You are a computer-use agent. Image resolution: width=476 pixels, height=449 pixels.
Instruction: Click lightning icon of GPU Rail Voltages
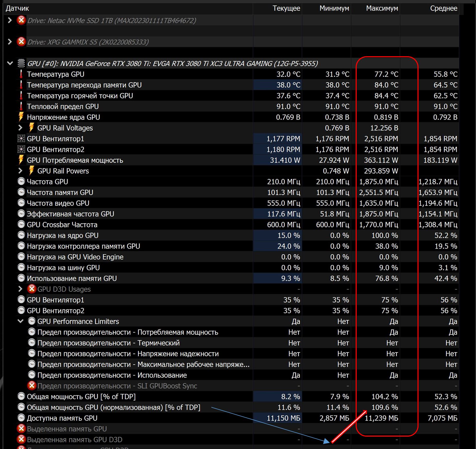[31, 128]
